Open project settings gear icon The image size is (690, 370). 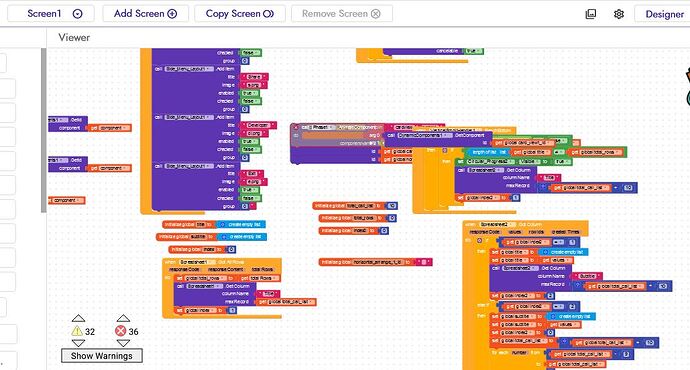tap(619, 14)
